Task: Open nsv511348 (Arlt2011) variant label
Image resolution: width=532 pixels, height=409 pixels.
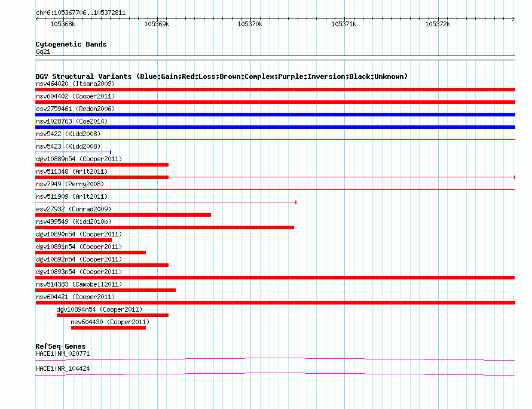Action: click(72, 171)
